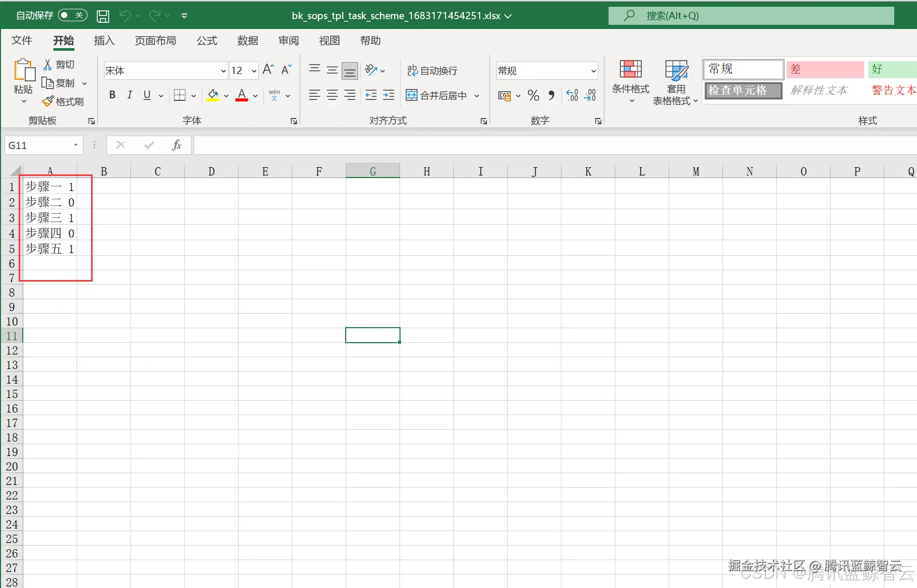Click the text orientation icon
917x588 pixels.
(371, 70)
